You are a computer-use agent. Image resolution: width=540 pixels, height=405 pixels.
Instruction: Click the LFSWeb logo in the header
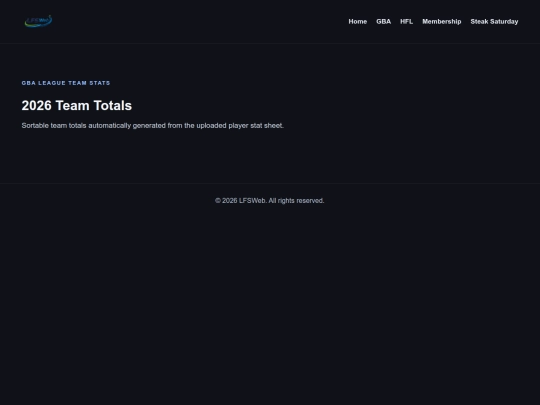click(x=38, y=21)
